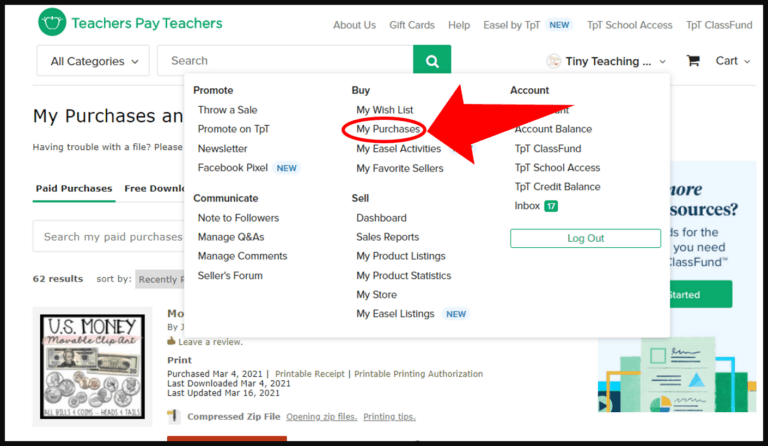Open Easel by TpT in the header

511,25
